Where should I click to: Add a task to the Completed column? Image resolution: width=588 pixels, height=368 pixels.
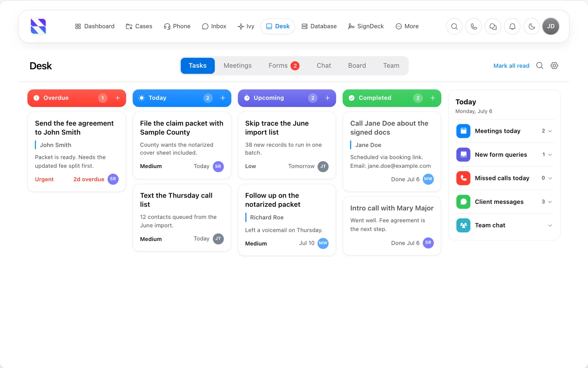[x=433, y=98]
